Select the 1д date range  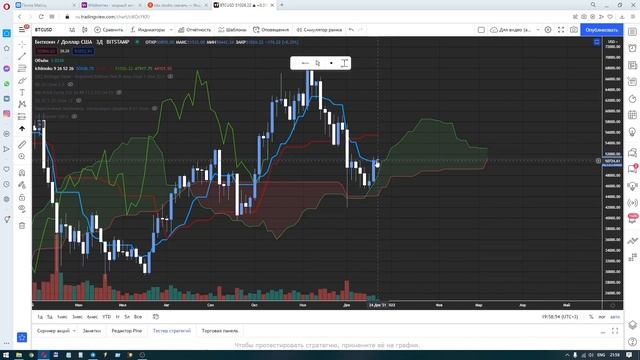(40, 317)
